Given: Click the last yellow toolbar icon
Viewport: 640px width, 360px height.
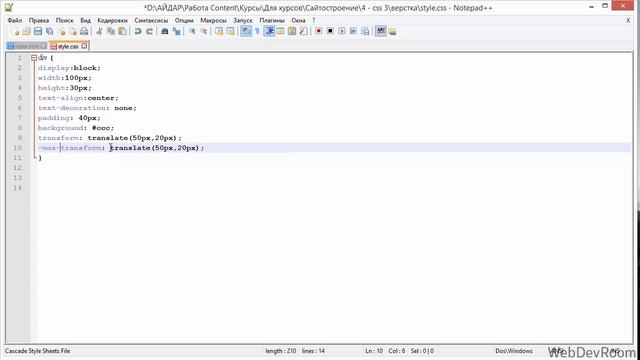Looking at the screenshot, I should pos(392,31).
